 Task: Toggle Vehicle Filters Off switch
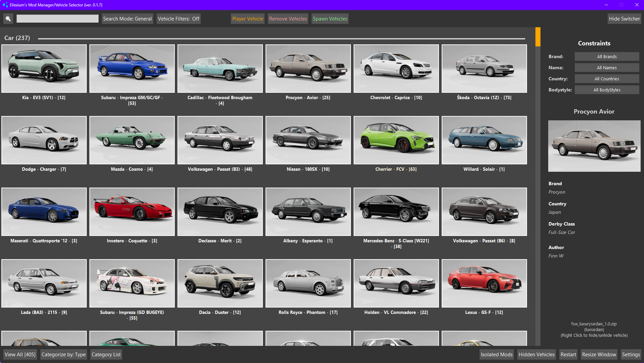pyautogui.click(x=178, y=19)
